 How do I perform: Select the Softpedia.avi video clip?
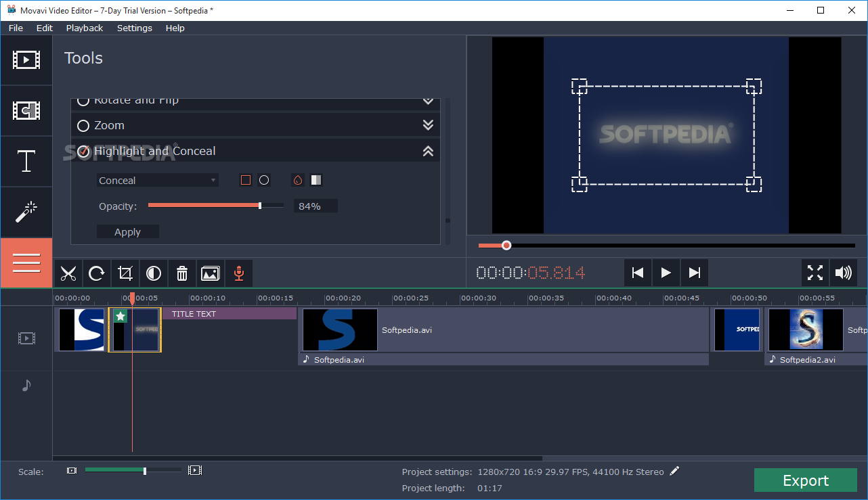pyautogui.click(x=504, y=330)
